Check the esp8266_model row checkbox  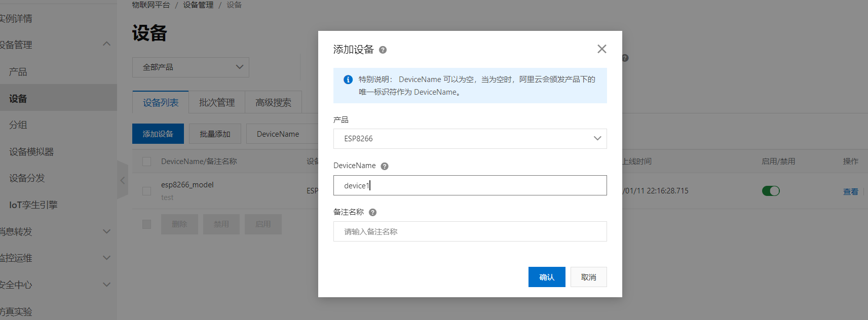[147, 191]
